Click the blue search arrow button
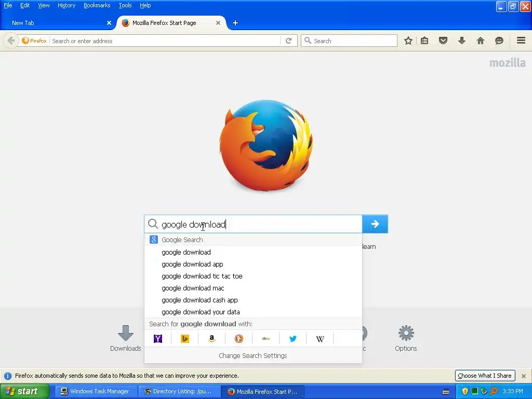 (x=375, y=224)
